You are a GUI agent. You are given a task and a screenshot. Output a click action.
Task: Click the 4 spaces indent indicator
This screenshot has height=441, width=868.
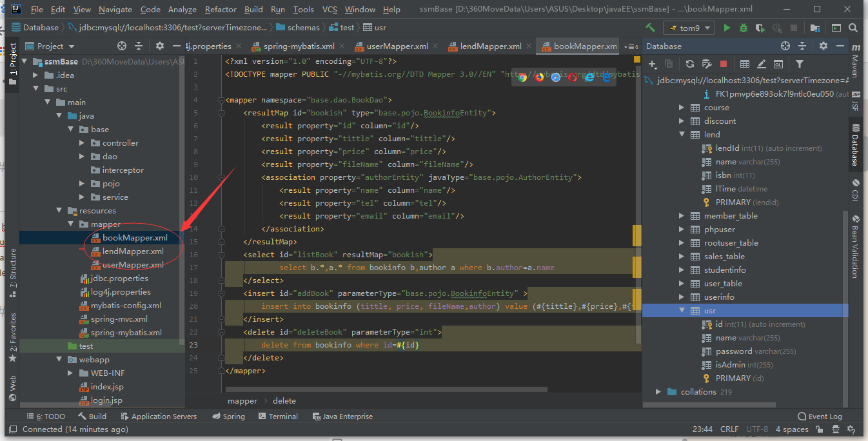(x=792, y=429)
